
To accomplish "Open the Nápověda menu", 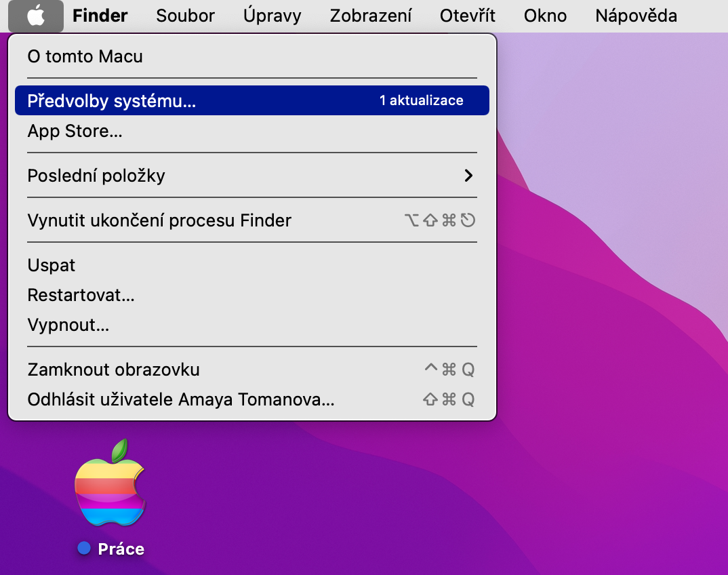I will [x=636, y=16].
